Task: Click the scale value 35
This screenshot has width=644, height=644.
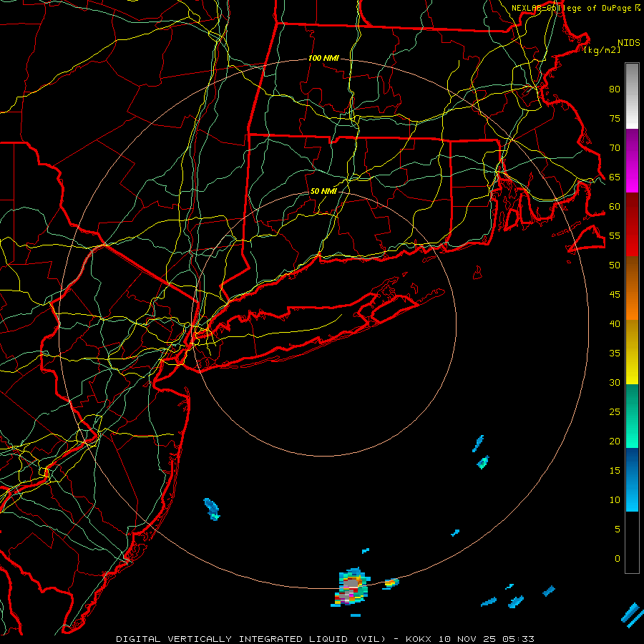Action: (x=615, y=353)
